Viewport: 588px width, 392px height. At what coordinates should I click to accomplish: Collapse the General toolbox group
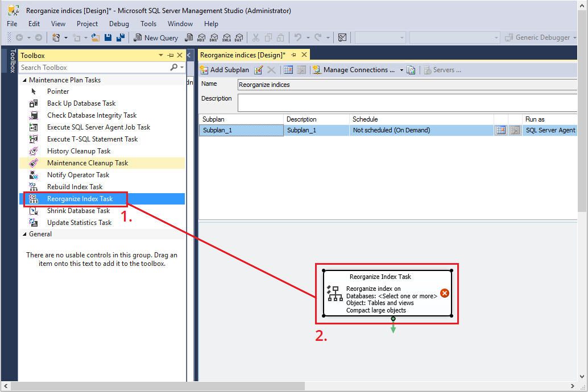click(25, 234)
